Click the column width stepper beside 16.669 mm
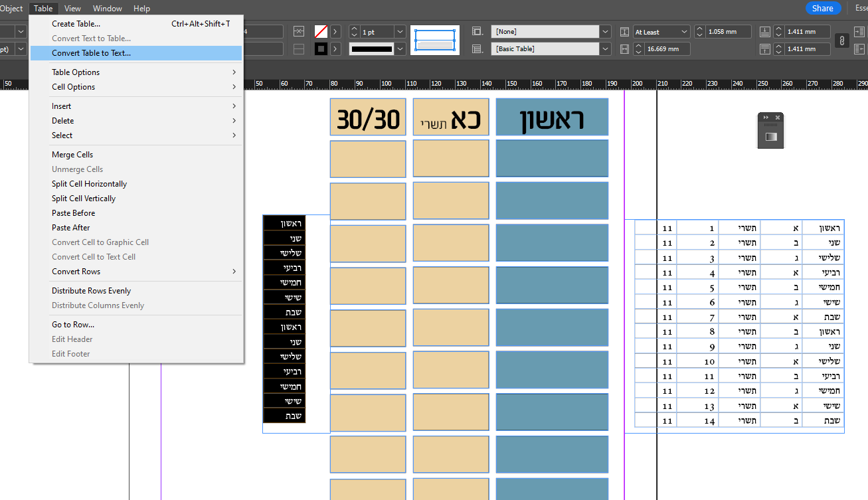The height and width of the screenshot is (500, 868). (638, 48)
